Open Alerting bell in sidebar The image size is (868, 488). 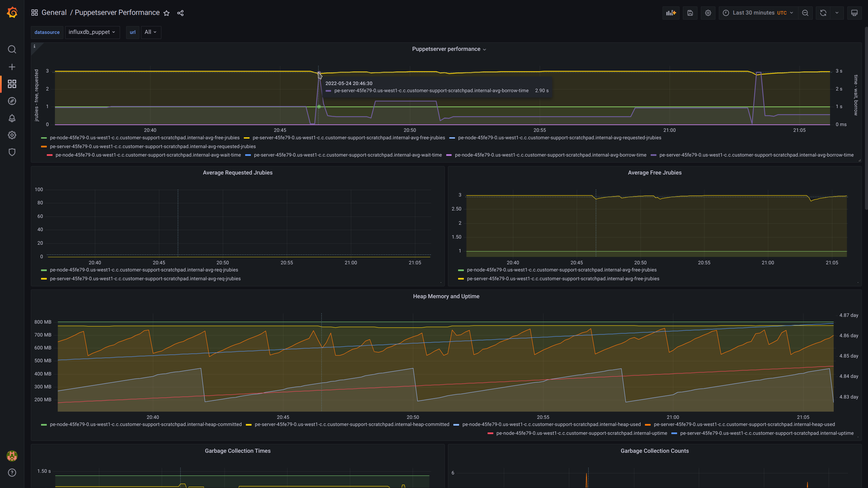pos(12,118)
